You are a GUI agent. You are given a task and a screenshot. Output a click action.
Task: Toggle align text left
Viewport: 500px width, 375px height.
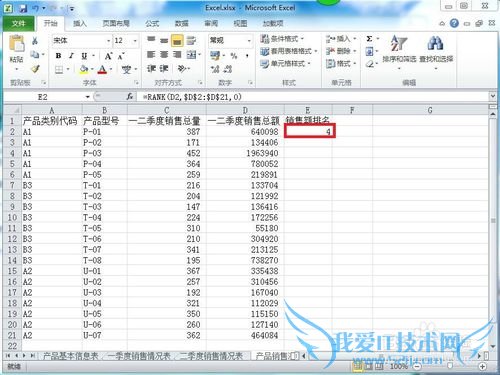(x=151, y=54)
